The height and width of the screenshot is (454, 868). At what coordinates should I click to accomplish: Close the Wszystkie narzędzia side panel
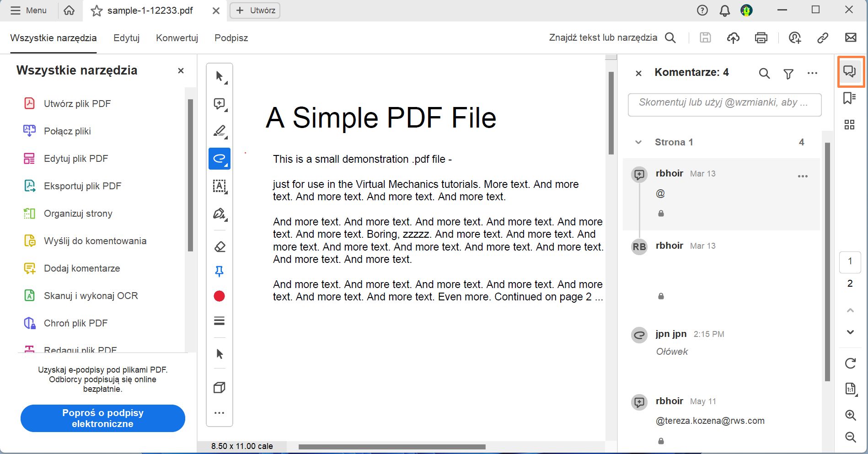(181, 70)
